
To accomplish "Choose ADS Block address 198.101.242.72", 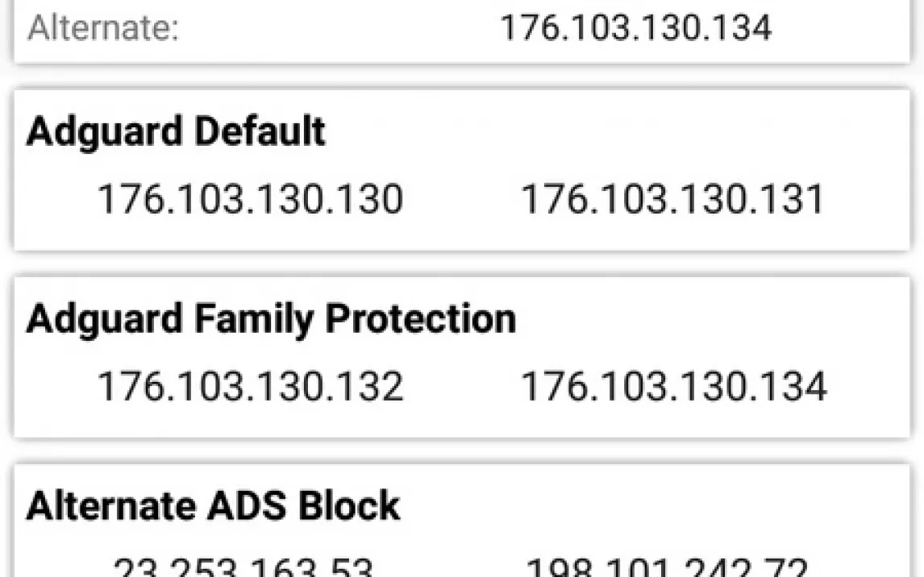I will click(x=666, y=567).
